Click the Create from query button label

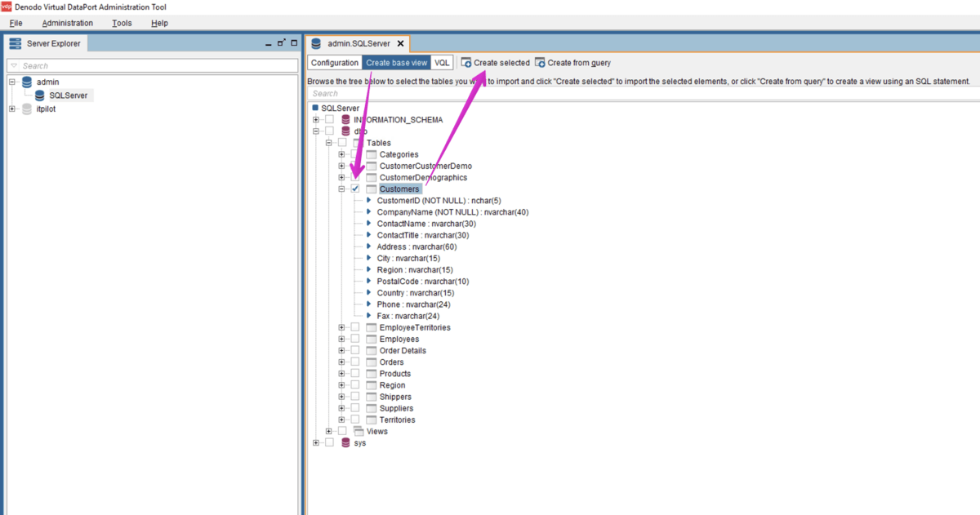point(579,63)
